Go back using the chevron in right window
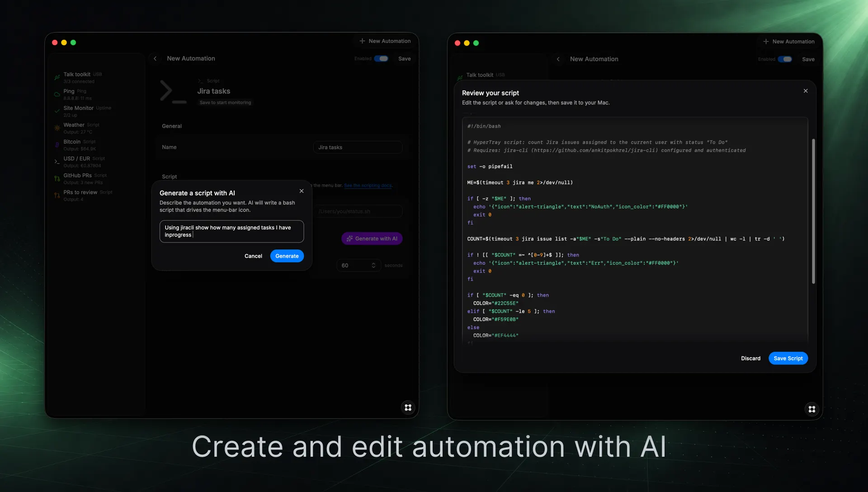Screen dimensions: 868x492 (x=558, y=59)
